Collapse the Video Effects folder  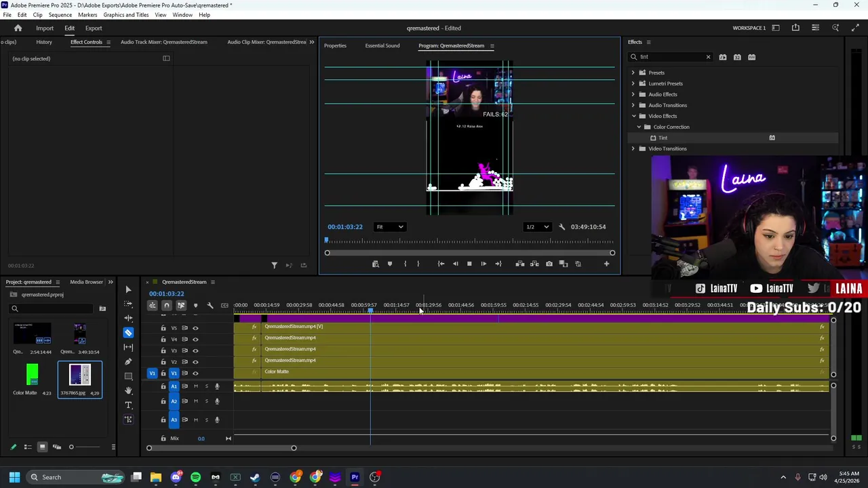[x=633, y=116]
